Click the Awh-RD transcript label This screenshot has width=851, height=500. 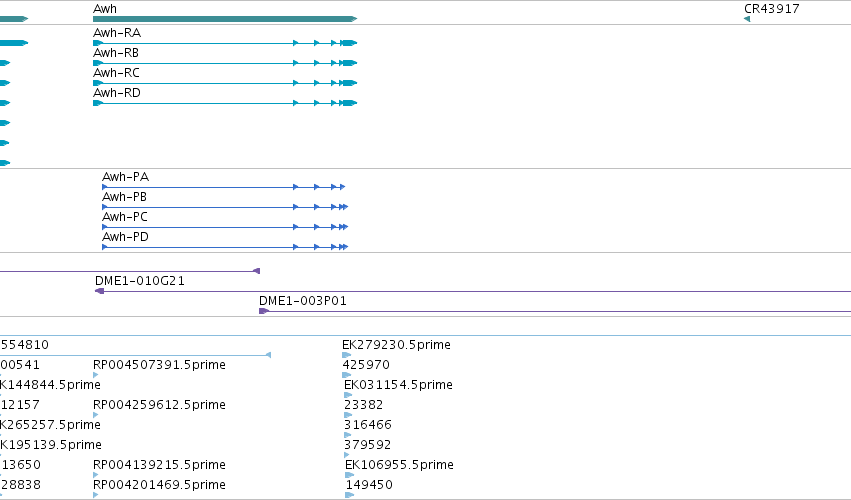coord(117,93)
